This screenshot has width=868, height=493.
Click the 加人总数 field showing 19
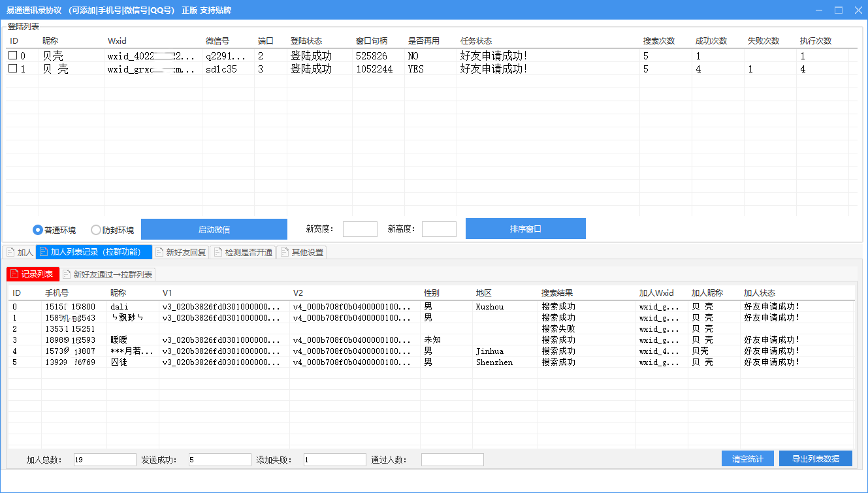click(105, 460)
